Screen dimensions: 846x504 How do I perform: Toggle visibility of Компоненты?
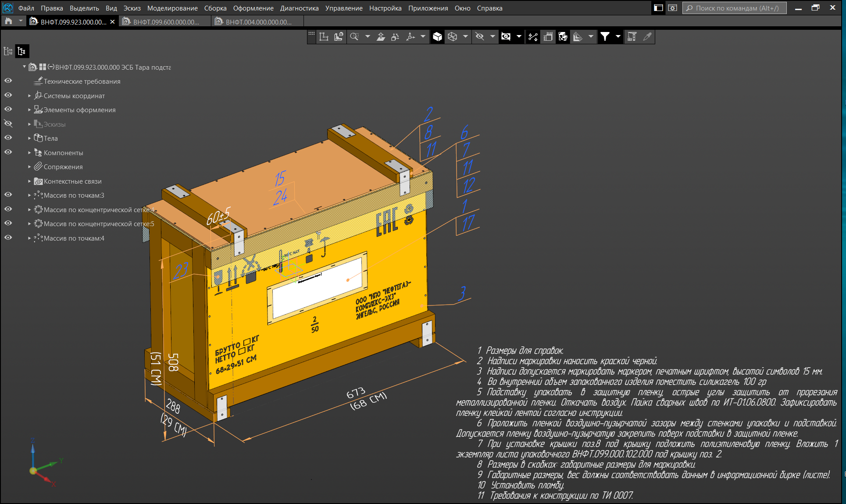(x=8, y=152)
